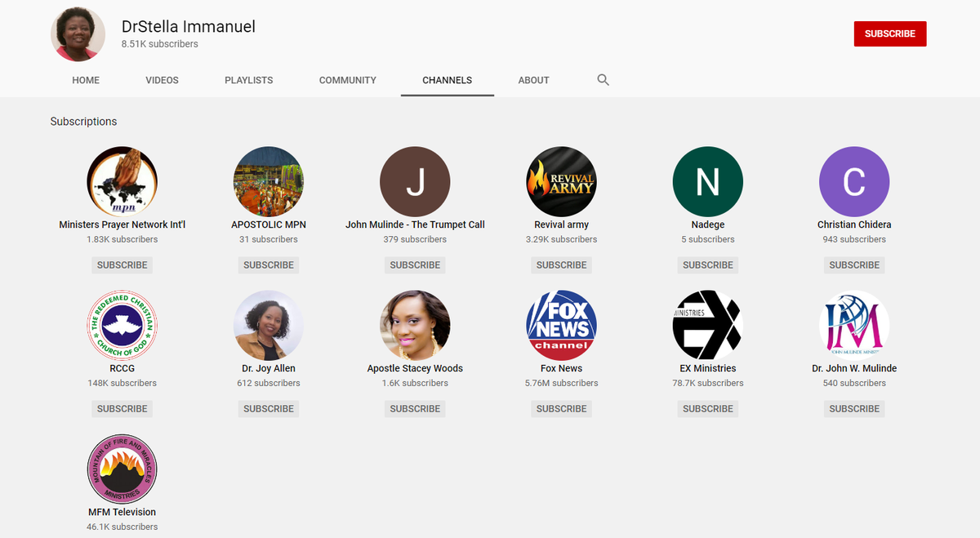
Task: Open the ABOUT tab
Action: coord(533,80)
